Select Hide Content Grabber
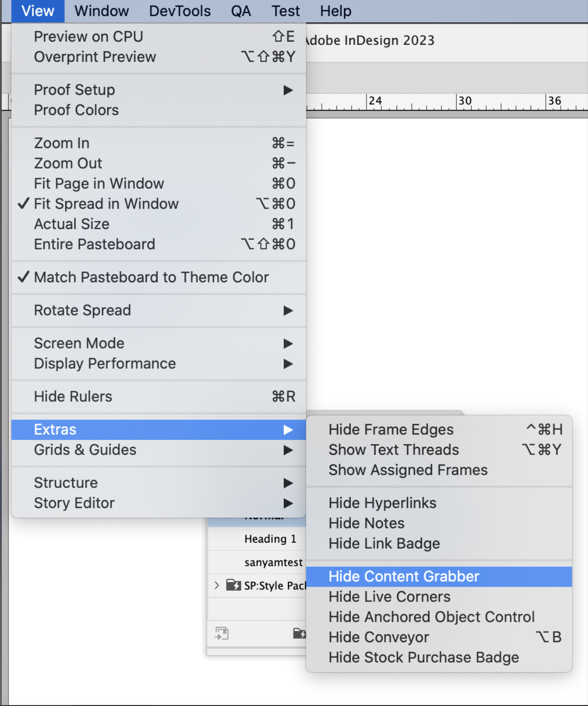 coord(404,576)
